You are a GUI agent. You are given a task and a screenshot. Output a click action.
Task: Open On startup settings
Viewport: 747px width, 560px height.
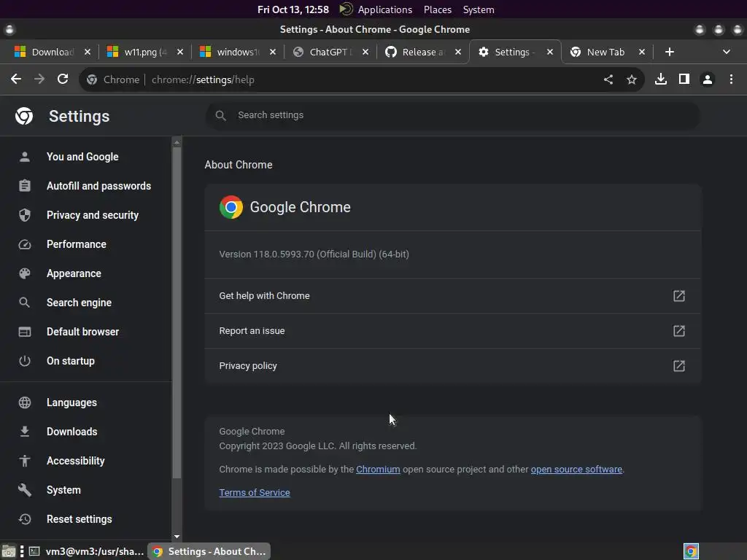click(x=86, y=361)
